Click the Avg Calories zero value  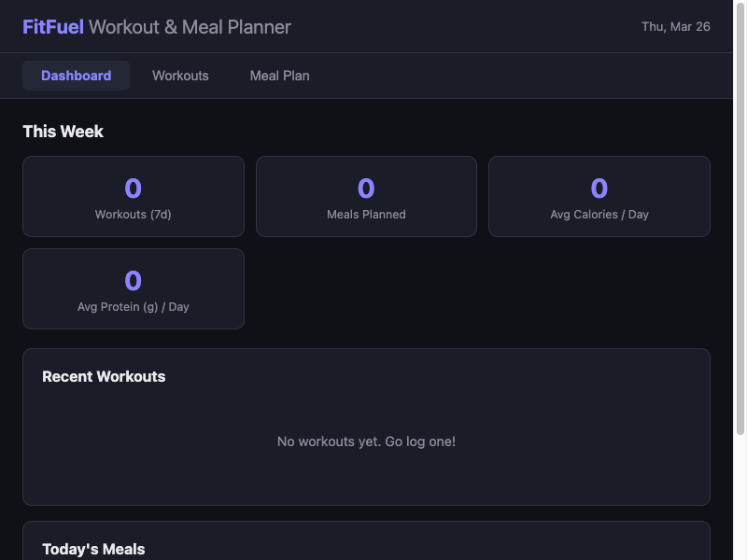[x=599, y=188]
